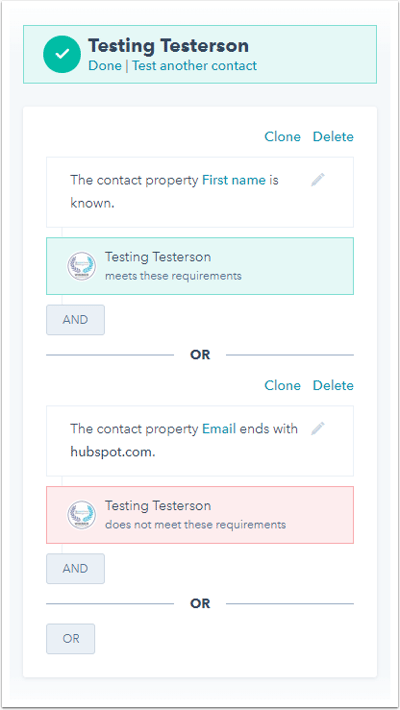Click the green checkmark success icon
This screenshot has height=710, width=400.
click(x=62, y=54)
